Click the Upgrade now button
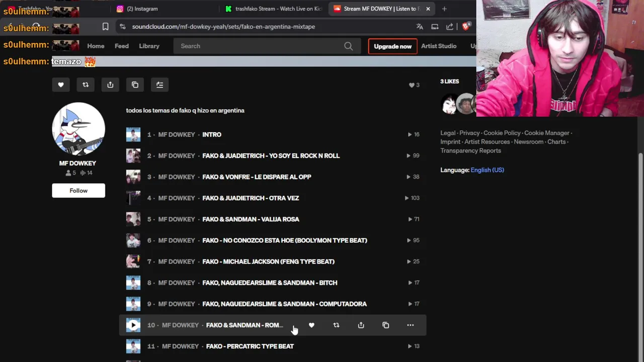Screen dimensions: 644x362 [392, 46]
